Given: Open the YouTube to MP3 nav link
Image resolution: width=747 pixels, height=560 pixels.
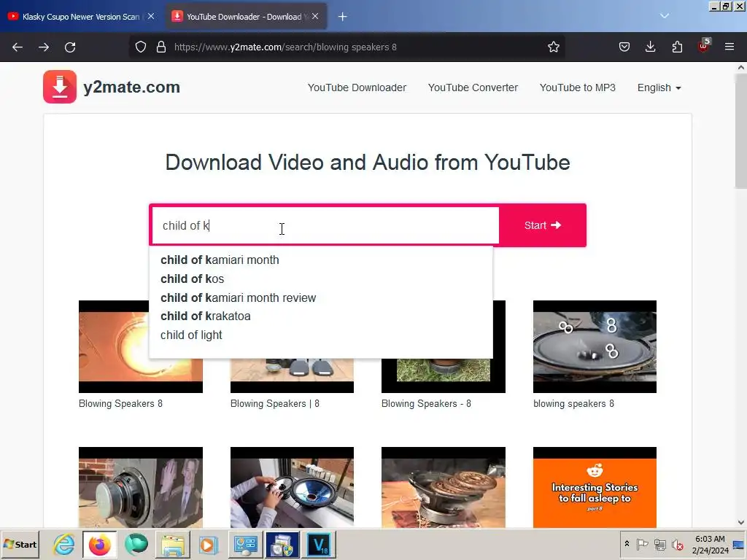Looking at the screenshot, I should pyautogui.click(x=578, y=87).
